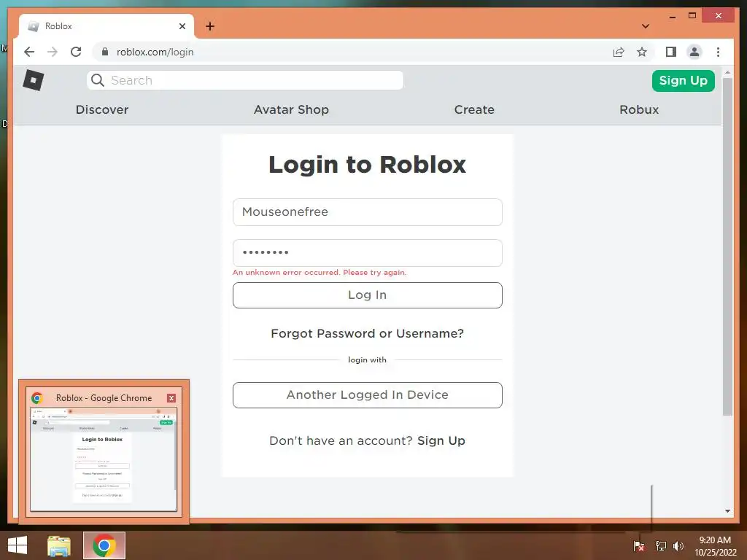Open the taskbar clock showing 9:20 AM
Screen dimensions: 747x560
[715, 546]
